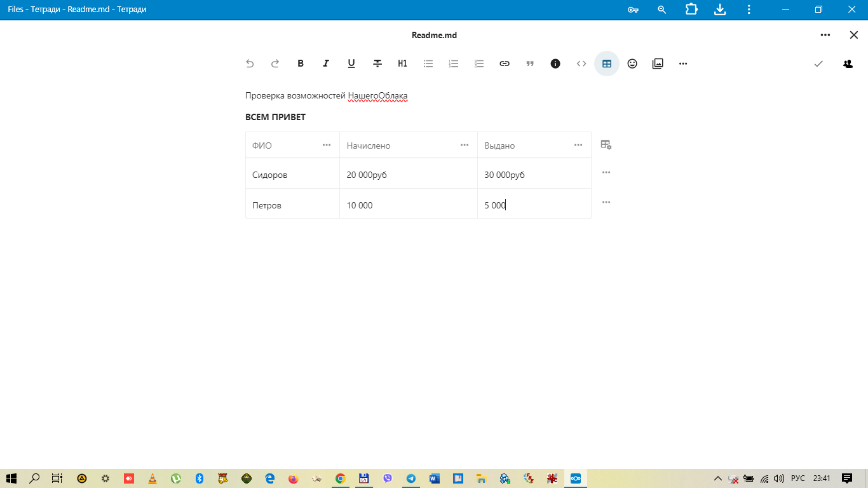Click the Telegram icon in taskbar
This screenshot has height=488, width=868.
point(411,478)
